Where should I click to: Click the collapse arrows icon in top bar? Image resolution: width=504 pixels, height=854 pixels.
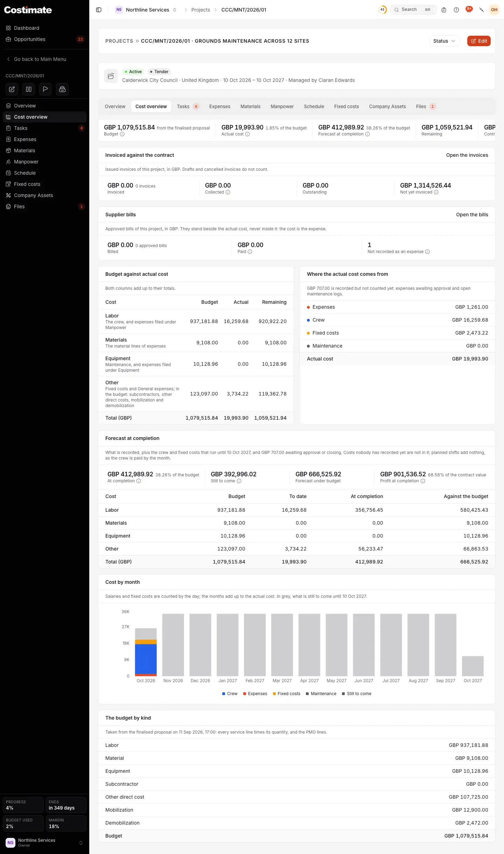tap(482, 10)
